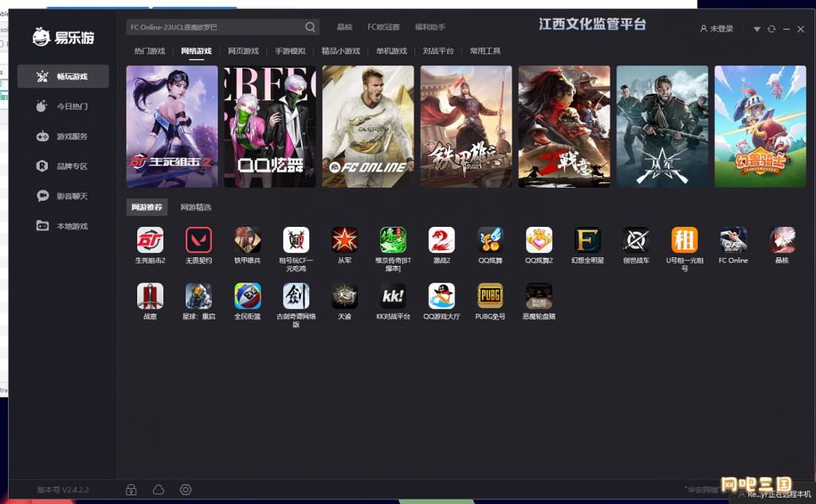Open the 铁甲雄兵 banner poster
Screen dimensions: 816x504
point(466,127)
